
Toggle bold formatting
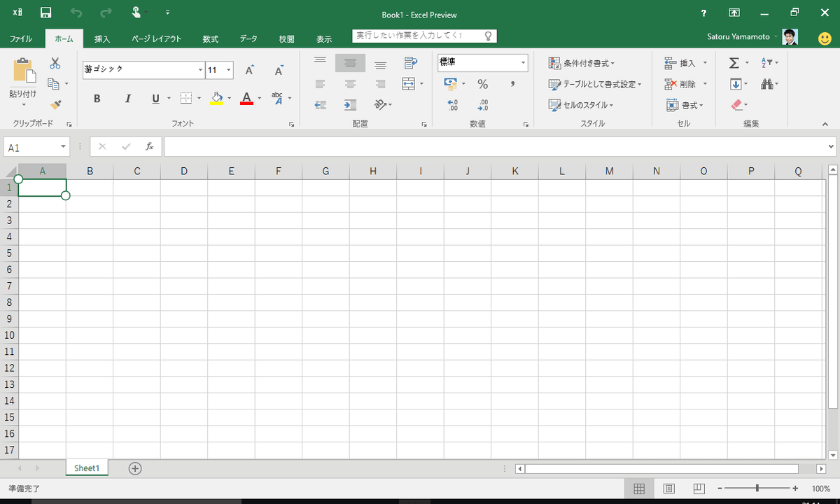pyautogui.click(x=97, y=99)
